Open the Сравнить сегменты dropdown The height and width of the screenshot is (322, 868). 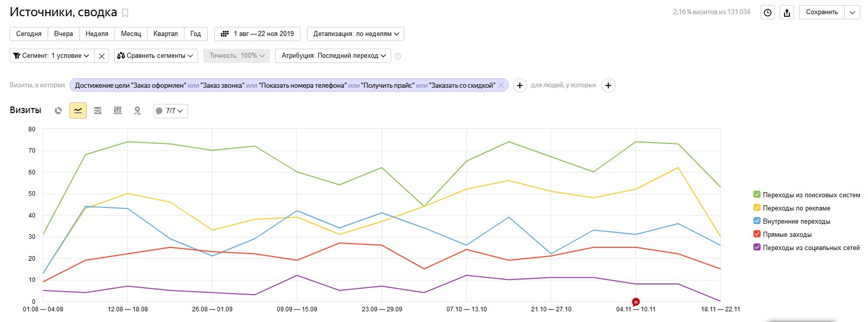pos(156,56)
